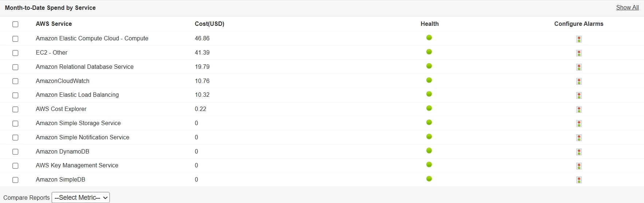
Task: Check the Amazon SimpleDB row checkbox
Action: (15, 180)
